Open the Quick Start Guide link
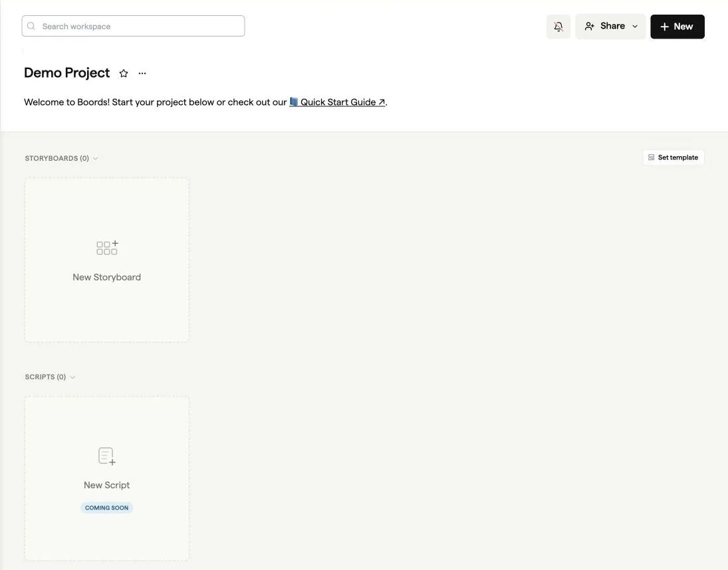This screenshot has width=728, height=570. pos(337,102)
